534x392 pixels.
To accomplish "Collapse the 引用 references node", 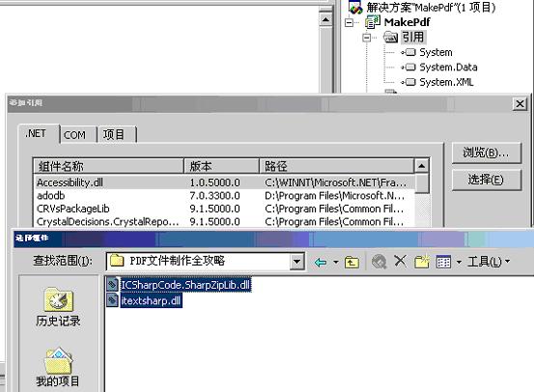I will pyautogui.click(x=367, y=38).
